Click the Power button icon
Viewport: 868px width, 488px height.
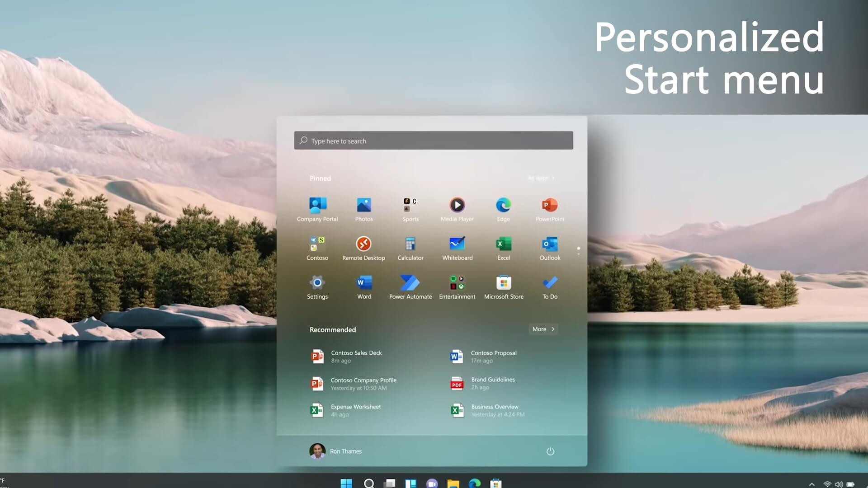point(549,451)
